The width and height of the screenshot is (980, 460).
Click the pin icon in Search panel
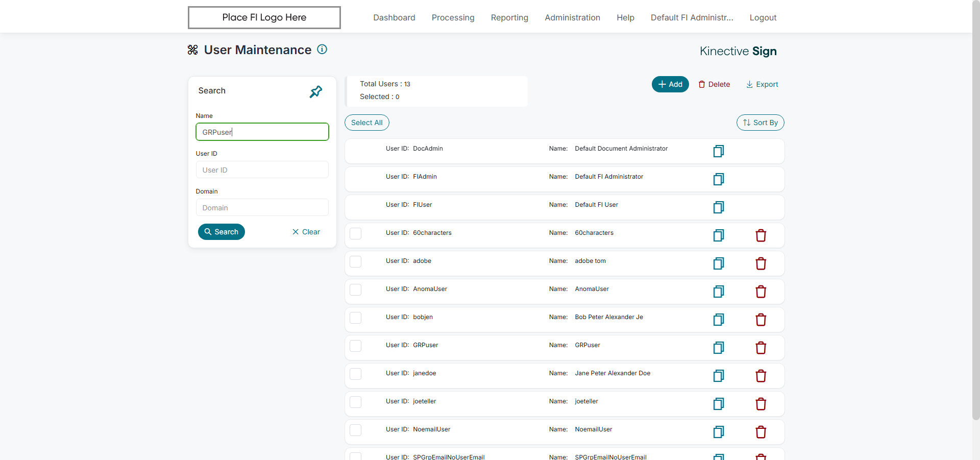316,92
